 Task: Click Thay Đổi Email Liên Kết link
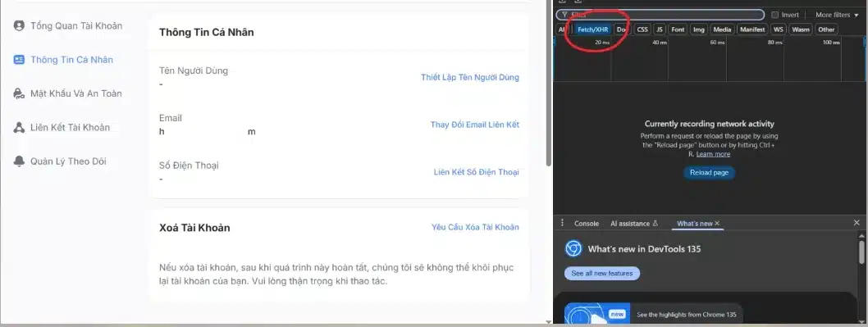coord(475,125)
